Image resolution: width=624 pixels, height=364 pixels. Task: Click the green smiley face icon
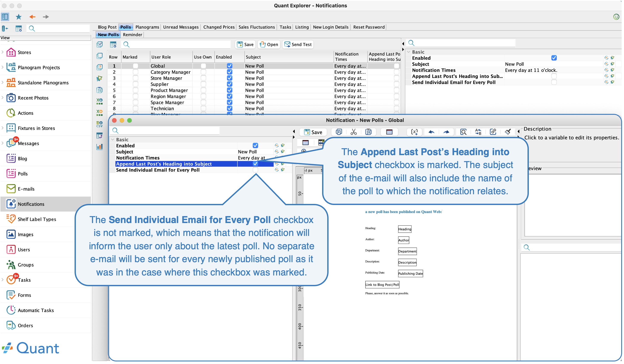[x=616, y=17]
